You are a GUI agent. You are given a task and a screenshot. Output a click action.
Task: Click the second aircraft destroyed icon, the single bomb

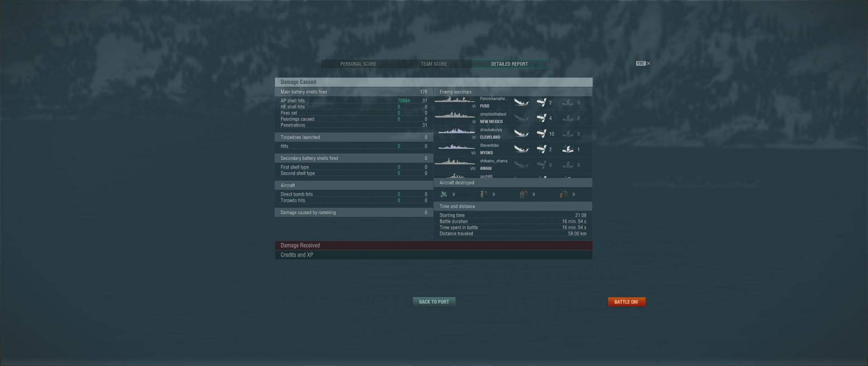click(484, 194)
